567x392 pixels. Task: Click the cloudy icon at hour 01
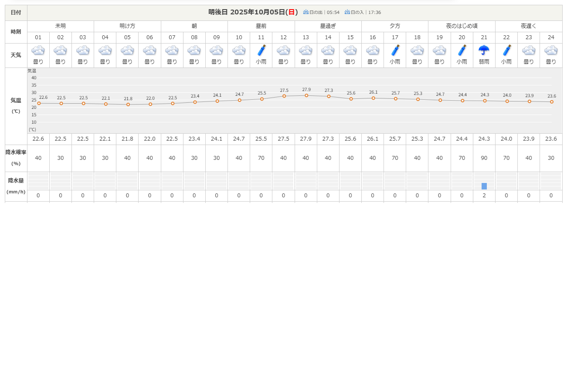click(38, 51)
